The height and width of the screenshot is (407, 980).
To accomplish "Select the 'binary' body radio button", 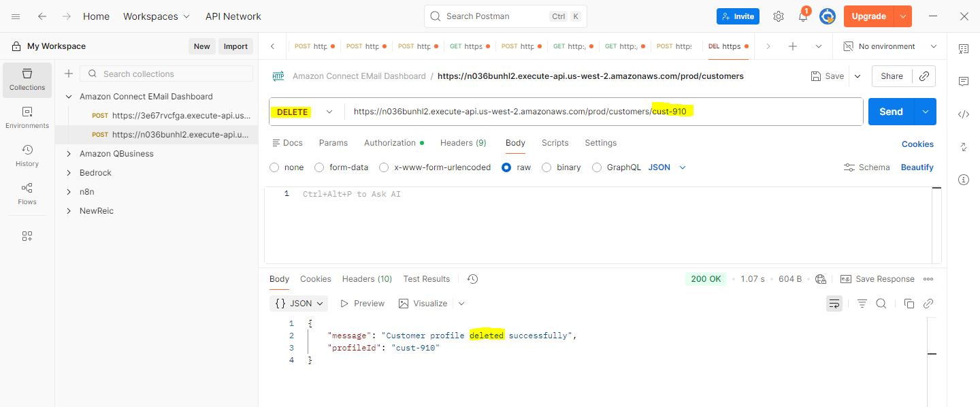I will pyautogui.click(x=546, y=167).
